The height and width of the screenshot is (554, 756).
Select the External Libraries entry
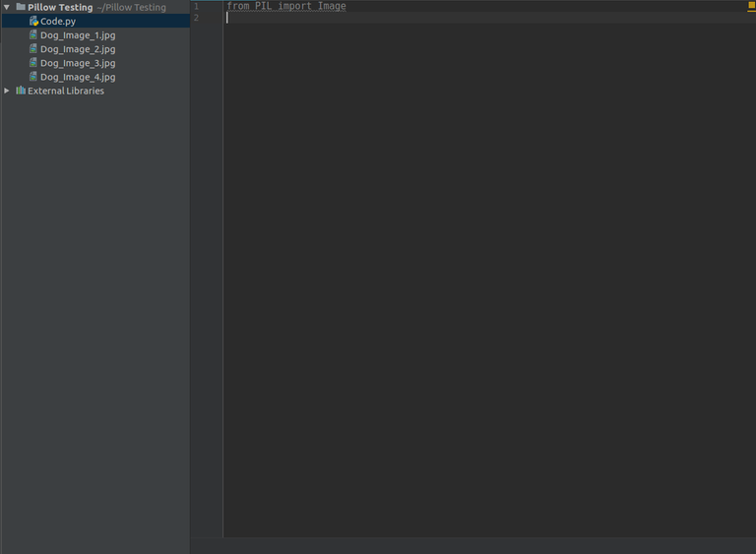tap(66, 91)
